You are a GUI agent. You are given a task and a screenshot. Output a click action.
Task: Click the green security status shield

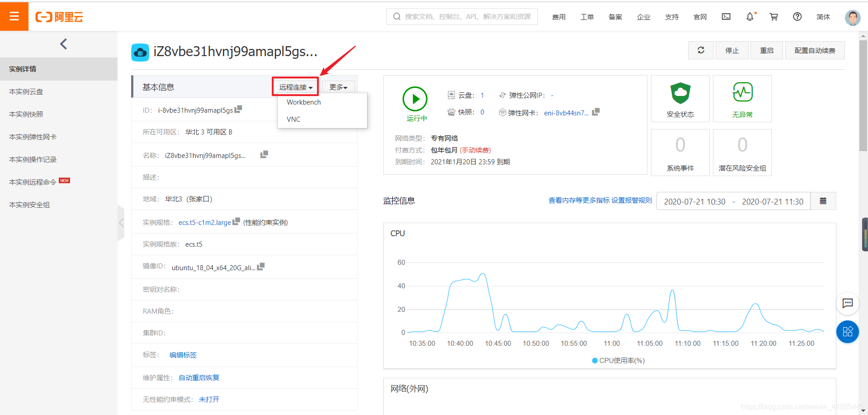coord(680,93)
